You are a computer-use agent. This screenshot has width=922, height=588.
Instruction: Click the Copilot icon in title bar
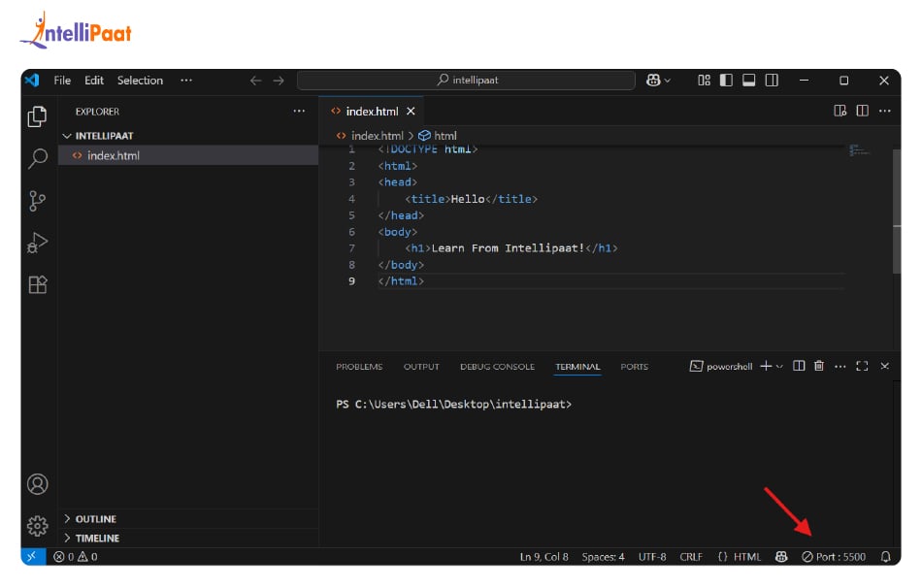pyautogui.click(x=653, y=80)
